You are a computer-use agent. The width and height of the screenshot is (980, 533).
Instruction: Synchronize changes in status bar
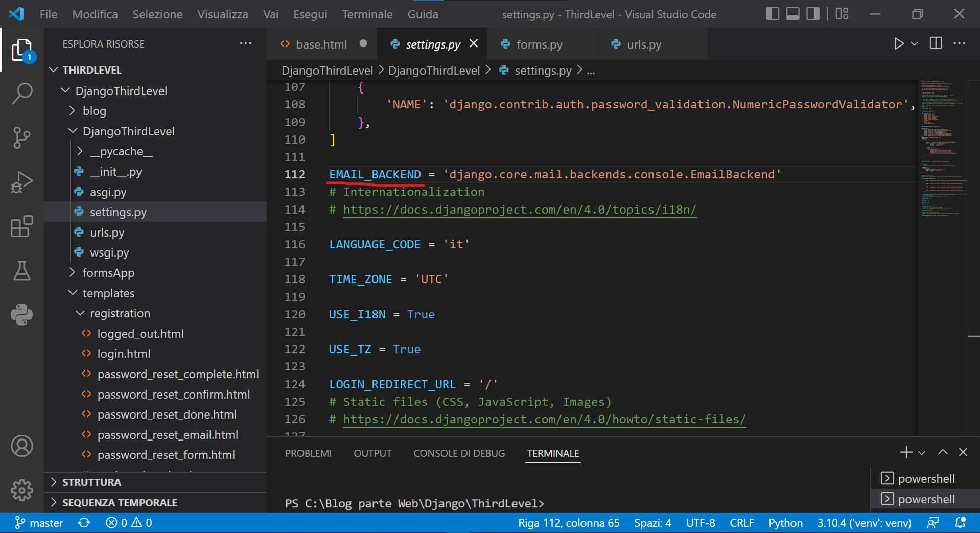click(84, 523)
